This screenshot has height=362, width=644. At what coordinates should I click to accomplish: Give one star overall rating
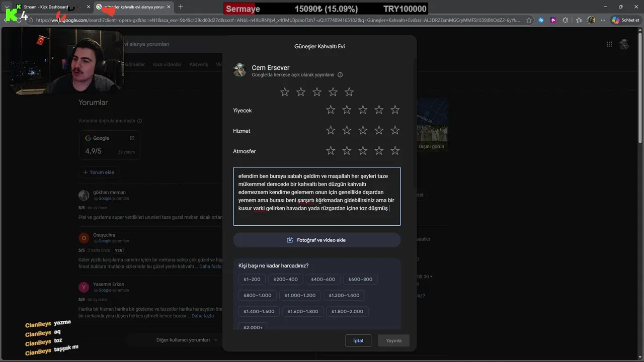(x=285, y=92)
